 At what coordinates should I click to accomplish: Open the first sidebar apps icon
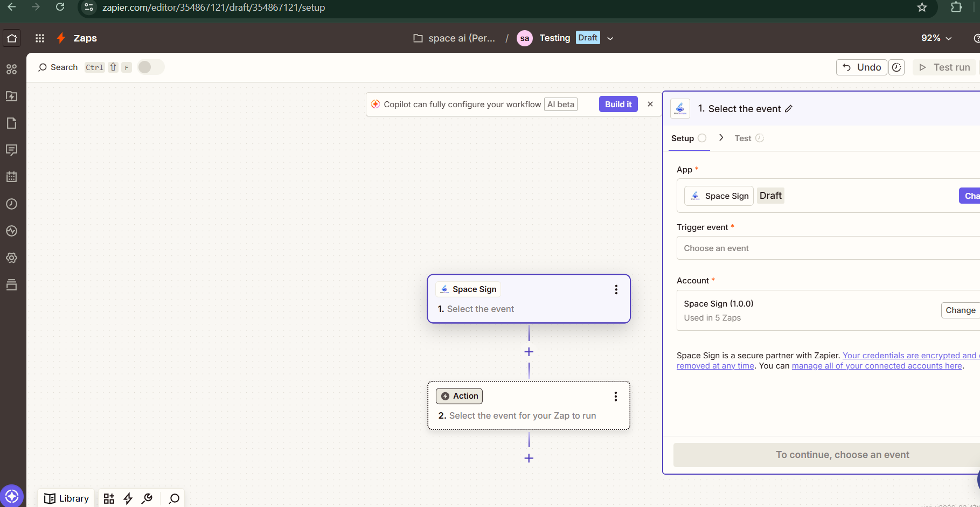click(x=12, y=69)
